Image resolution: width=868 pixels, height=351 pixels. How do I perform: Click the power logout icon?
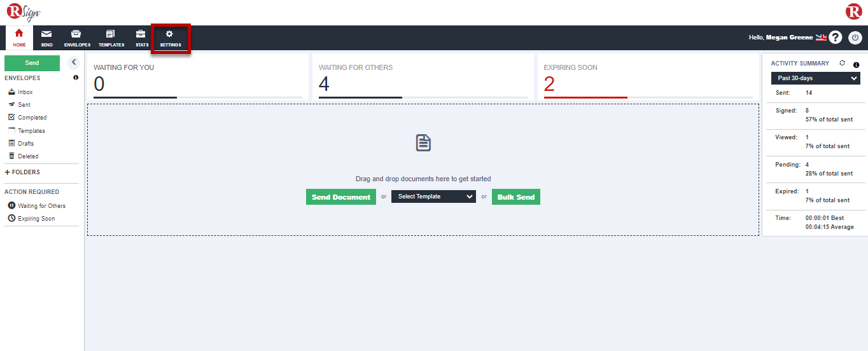(855, 38)
